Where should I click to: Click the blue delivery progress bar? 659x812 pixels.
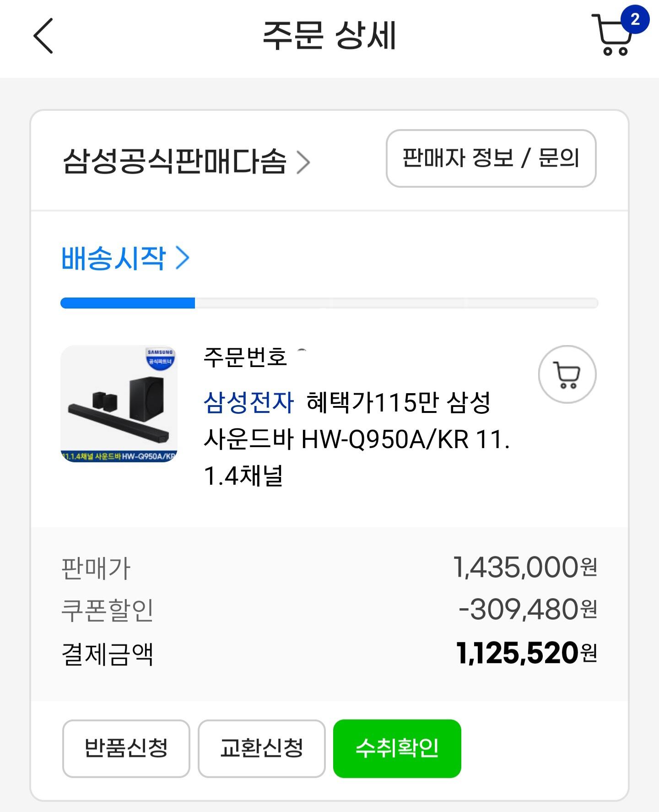click(128, 303)
